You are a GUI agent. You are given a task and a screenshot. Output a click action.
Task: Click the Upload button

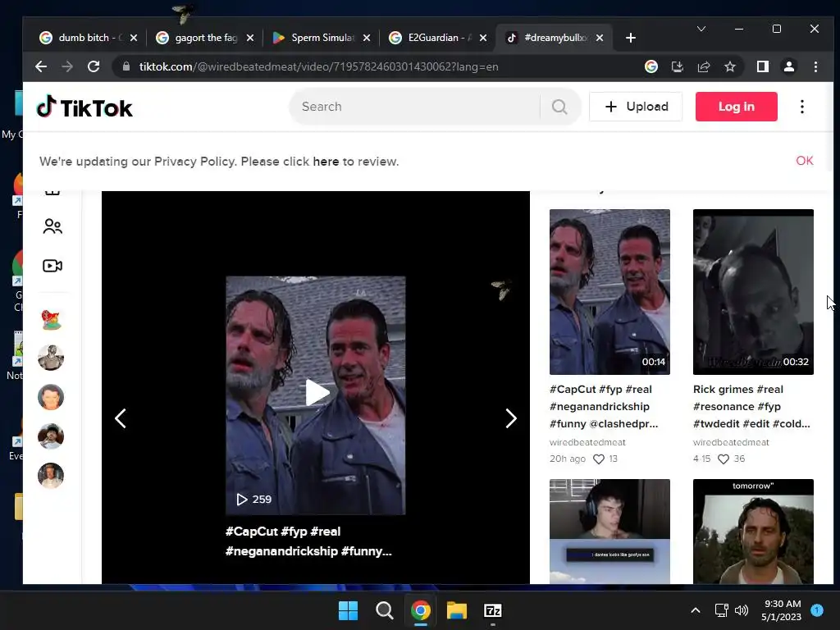click(x=636, y=107)
